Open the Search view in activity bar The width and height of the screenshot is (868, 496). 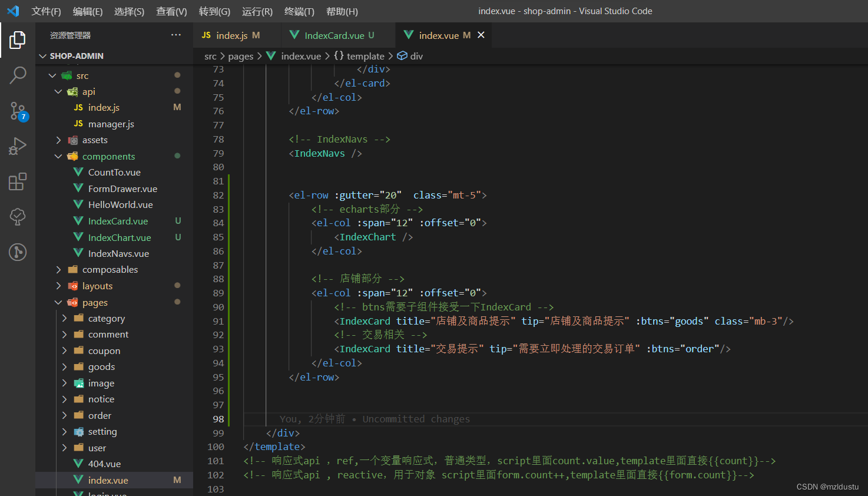coord(18,75)
